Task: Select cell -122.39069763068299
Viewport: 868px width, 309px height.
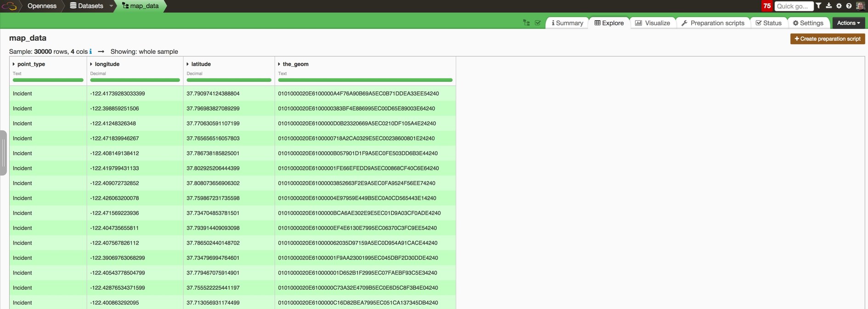Action: (135, 258)
